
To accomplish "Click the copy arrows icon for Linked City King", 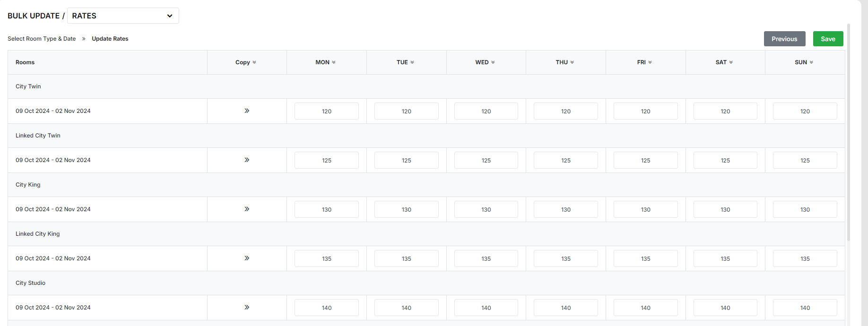I will [247, 258].
